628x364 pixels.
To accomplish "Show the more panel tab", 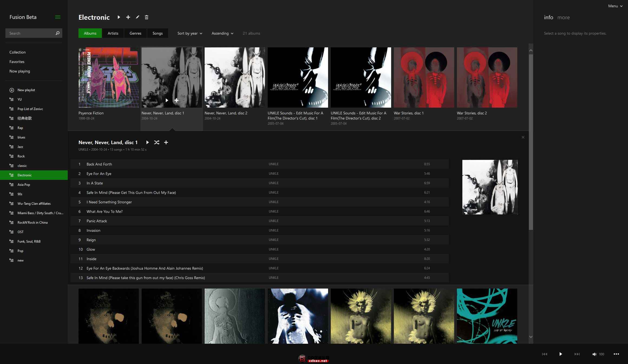I will coord(564,17).
